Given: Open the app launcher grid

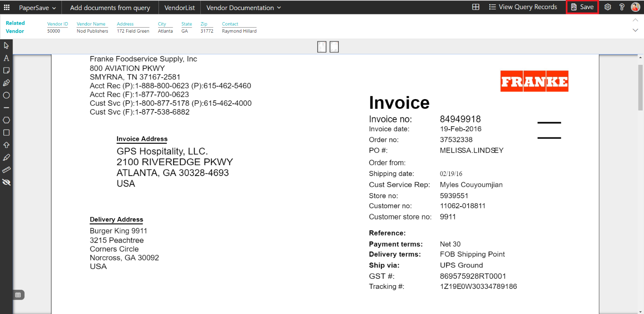Looking at the screenshot, I should point(7,8).
